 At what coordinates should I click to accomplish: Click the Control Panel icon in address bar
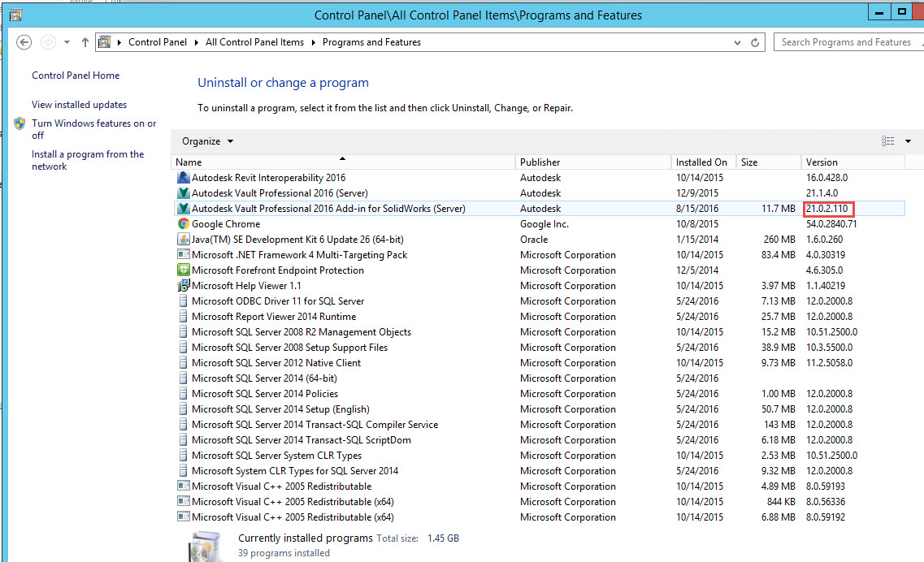click(x=104, y=42)
